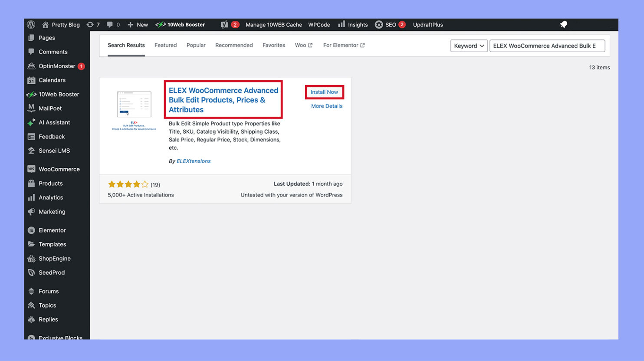
Task: Visit the ELEXtensions author link
Action: point(193,161)
